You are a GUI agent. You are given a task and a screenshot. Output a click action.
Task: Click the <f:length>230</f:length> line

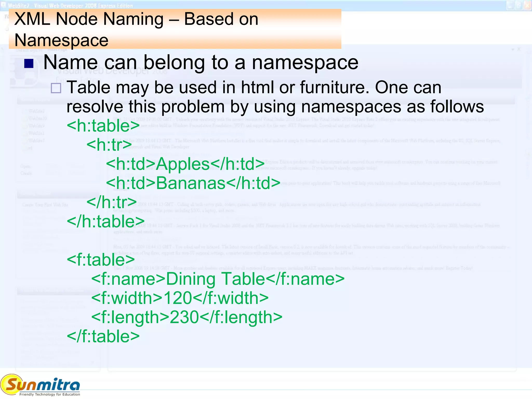[187, 318]
